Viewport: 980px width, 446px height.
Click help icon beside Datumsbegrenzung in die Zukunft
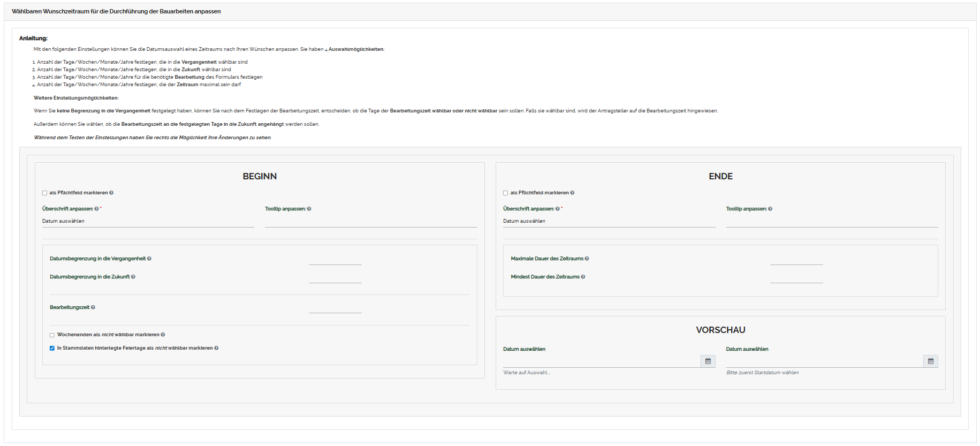click(x=133, y=277)
